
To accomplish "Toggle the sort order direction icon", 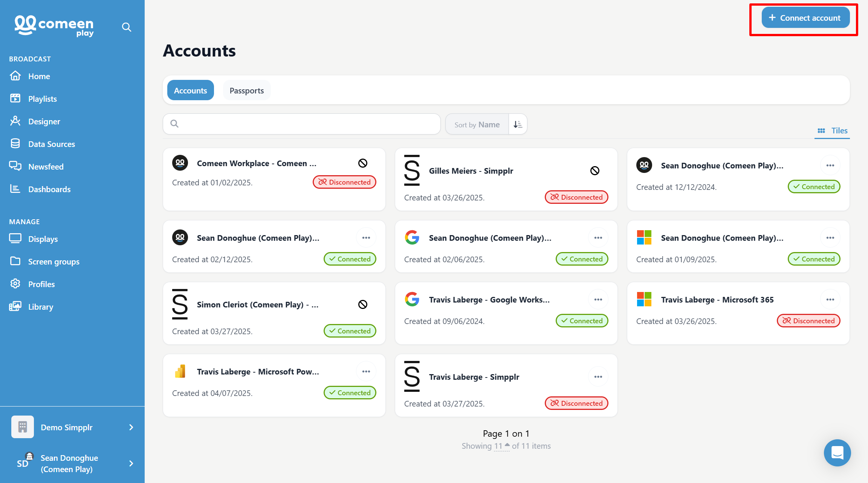I will (518, 124).
